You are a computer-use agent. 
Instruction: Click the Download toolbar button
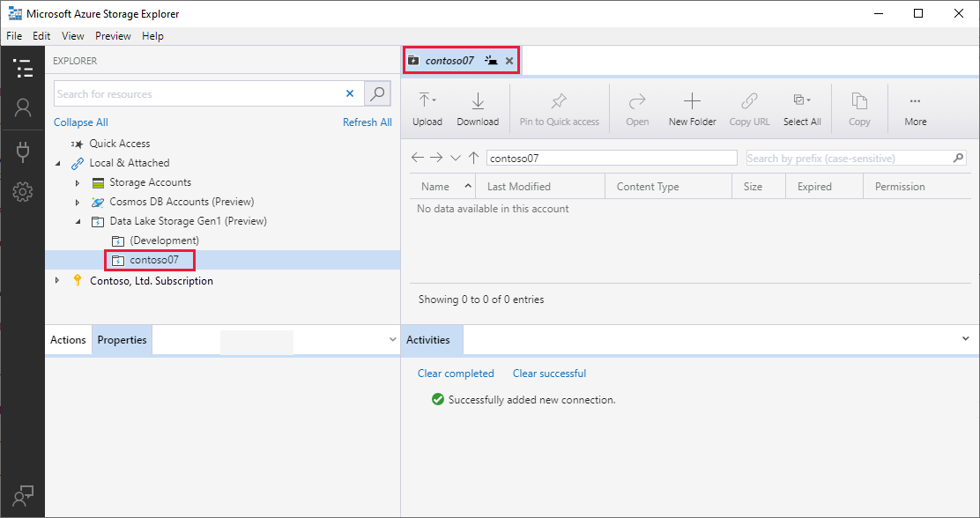click(x=478, y=108)
